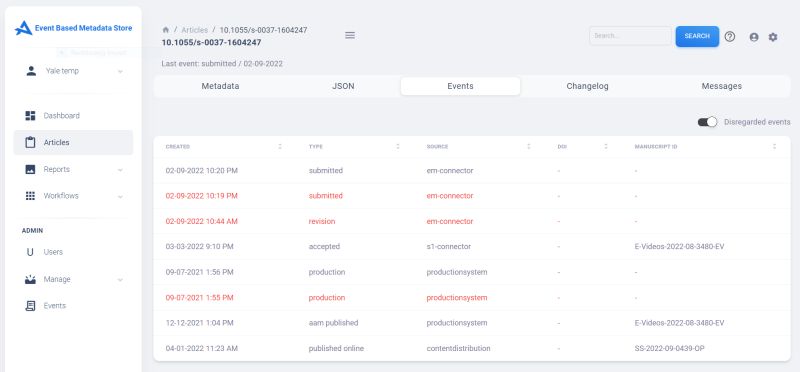
Task: Click manuscript ID SS-2022-09-0439-OP
Action: point(669,349)
